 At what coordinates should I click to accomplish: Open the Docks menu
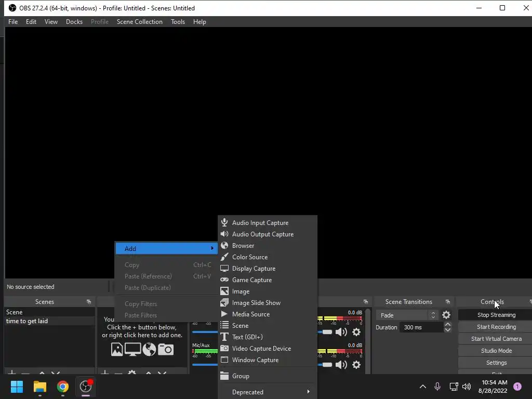(x=74, y=22)
